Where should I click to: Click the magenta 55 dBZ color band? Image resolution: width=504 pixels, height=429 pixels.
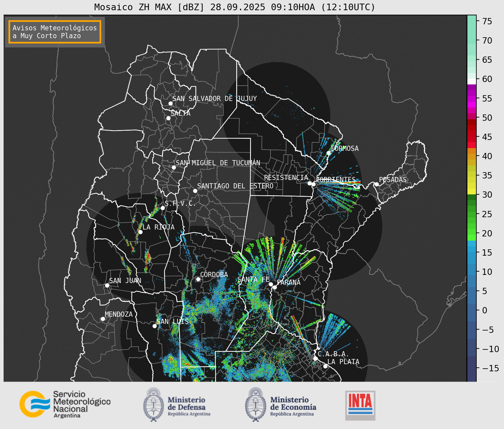point(472,99)
